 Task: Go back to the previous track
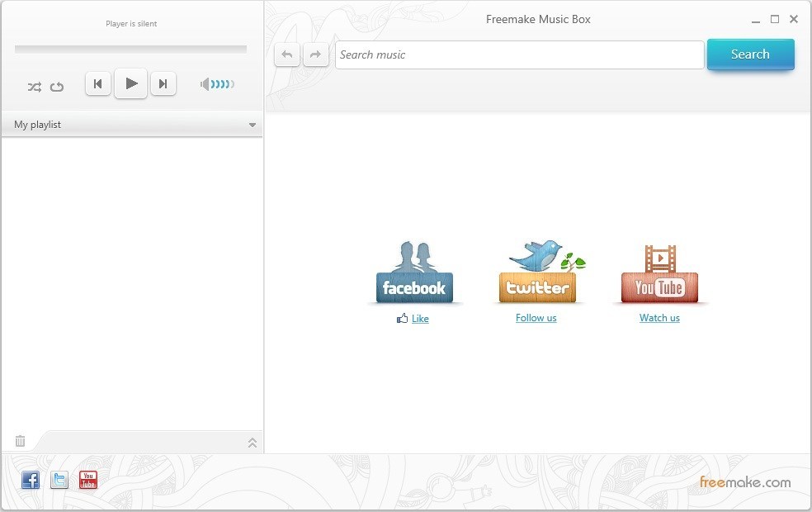97,83
